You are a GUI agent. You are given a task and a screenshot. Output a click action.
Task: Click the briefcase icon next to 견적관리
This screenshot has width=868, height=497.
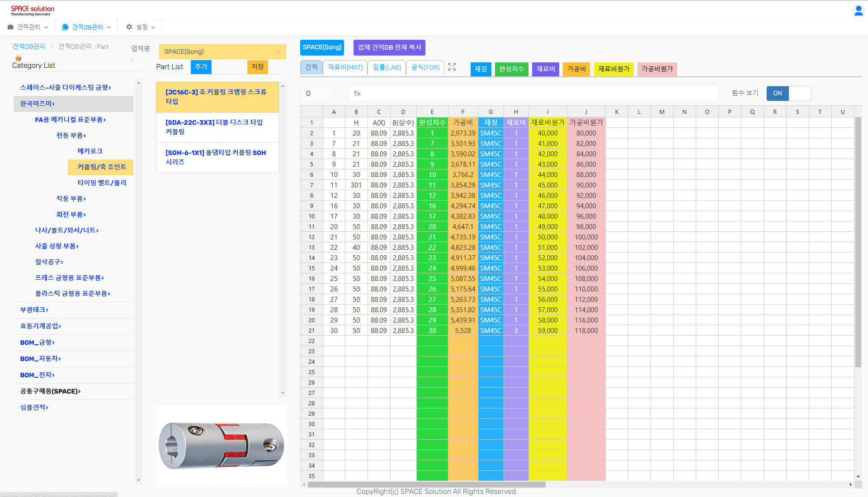10,27
